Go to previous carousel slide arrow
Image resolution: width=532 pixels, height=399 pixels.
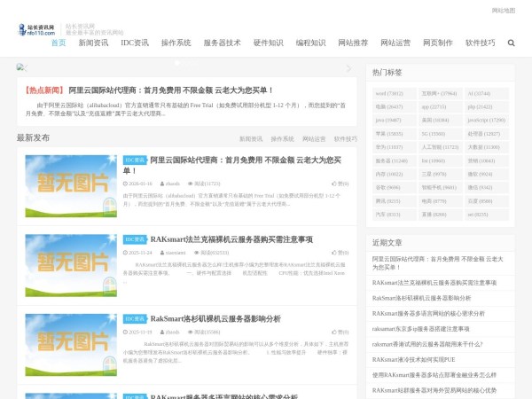(21, 68)
